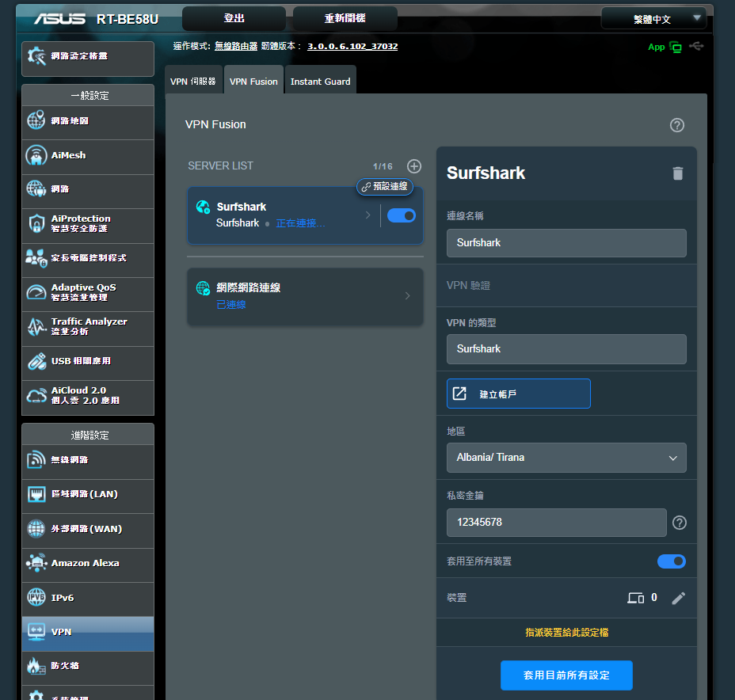Click the USB application icon
Image resolution: width=735 pixels, height=700 pixels.
pyautogui.click(x=36, y=361)
